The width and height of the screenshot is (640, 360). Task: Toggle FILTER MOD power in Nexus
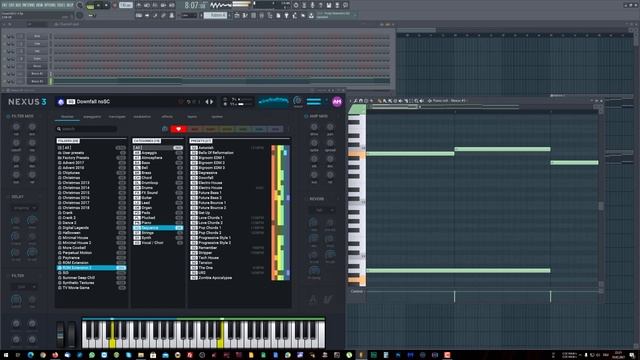(x=8, y=116)
